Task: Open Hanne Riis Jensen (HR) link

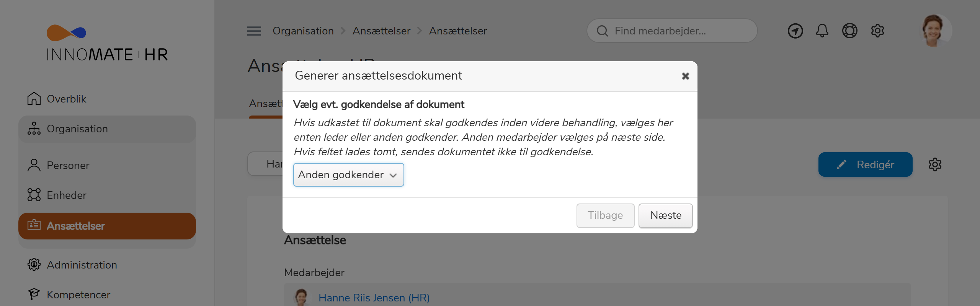Action: (x=374, y=298)
